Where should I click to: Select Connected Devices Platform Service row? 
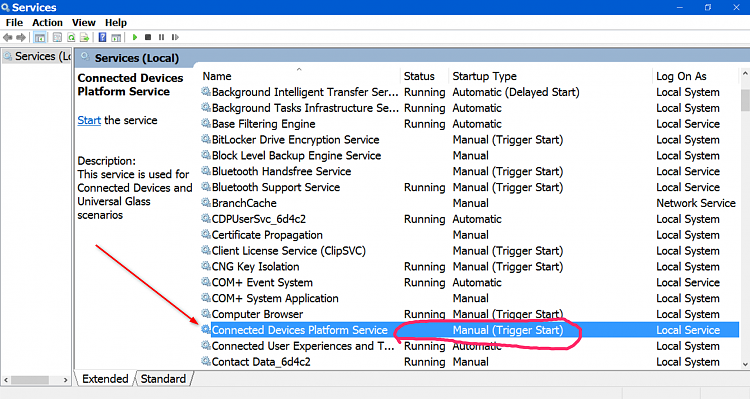pyautogui.click(x=470, y=330)
